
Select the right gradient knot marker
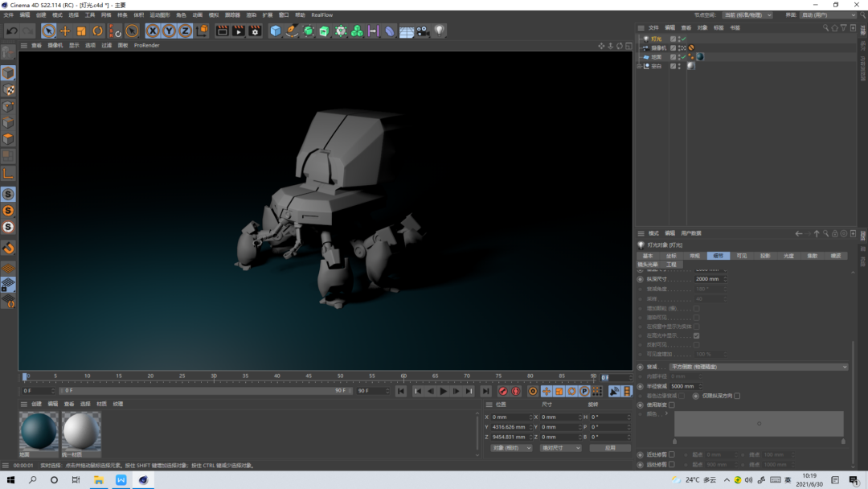[x=844, y=442]
